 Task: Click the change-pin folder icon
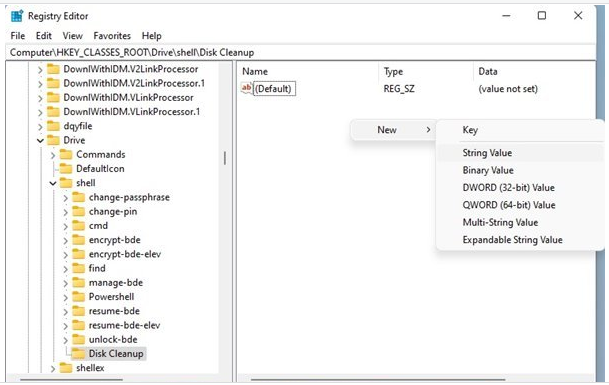click(78, 211)
